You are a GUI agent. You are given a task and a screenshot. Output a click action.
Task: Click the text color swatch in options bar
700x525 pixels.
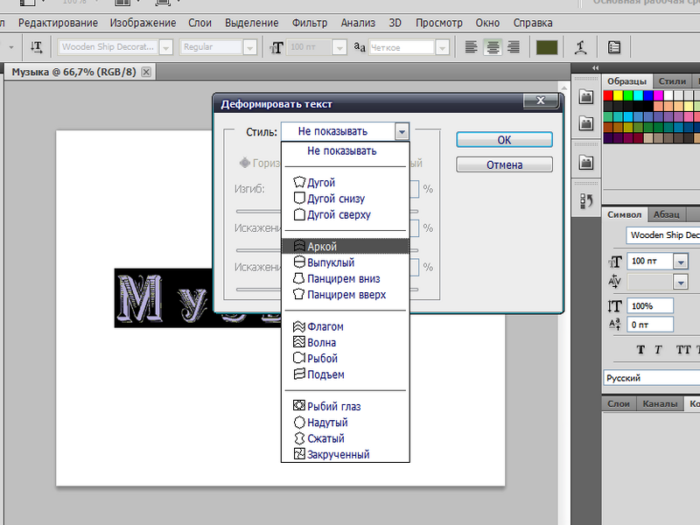click(546, 47)
